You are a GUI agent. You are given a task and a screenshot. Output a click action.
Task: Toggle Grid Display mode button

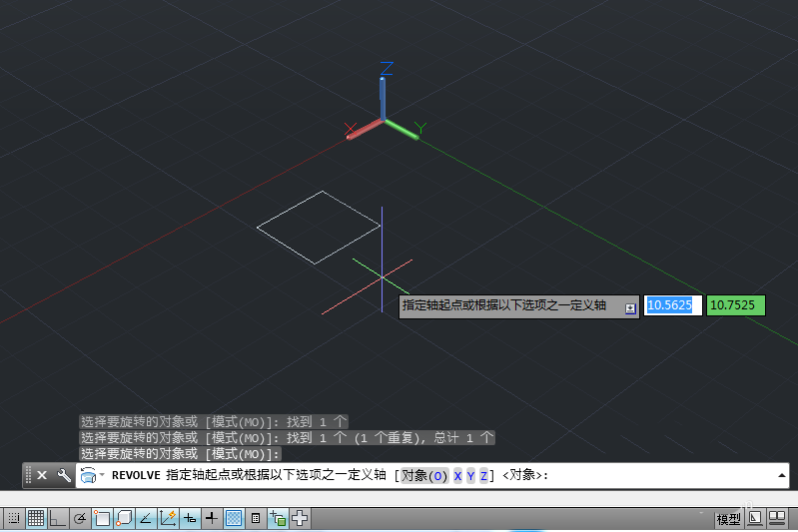(x=36, y=518)
